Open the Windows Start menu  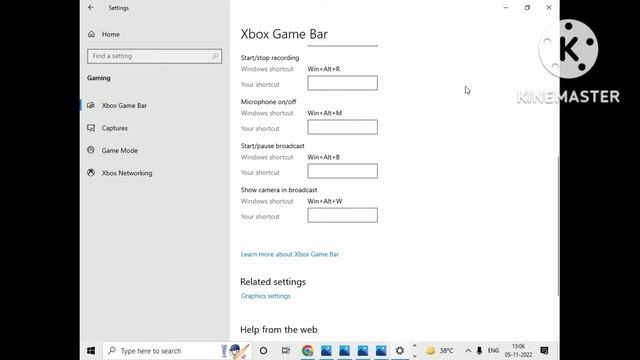click(91, 351)
